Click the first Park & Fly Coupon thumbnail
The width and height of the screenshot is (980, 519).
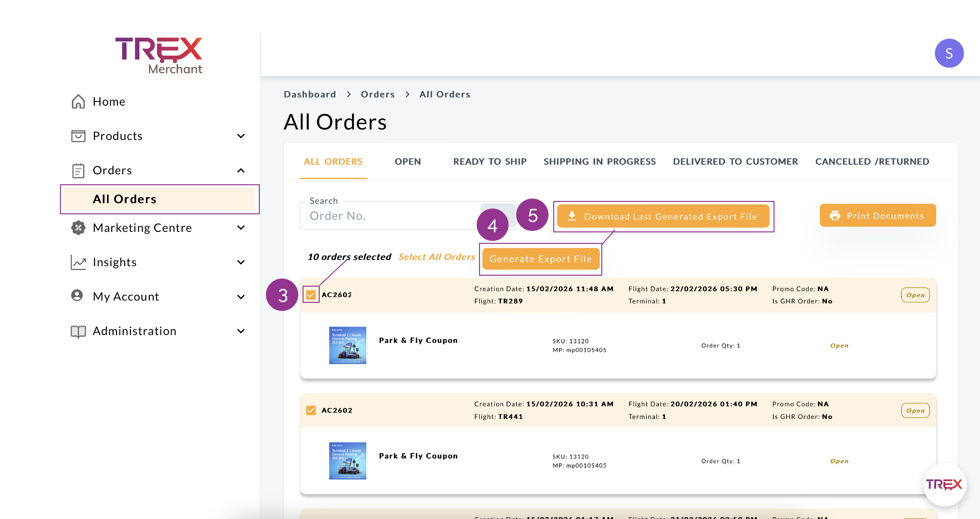(x=348, y=345)
